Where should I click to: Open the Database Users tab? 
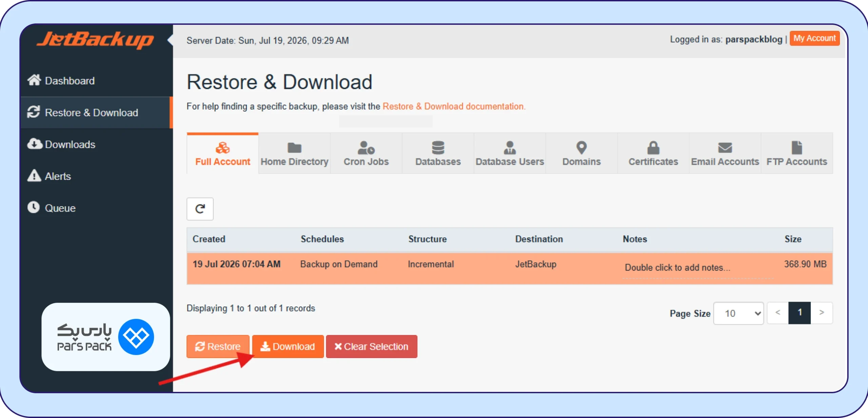tap(510, 153)
